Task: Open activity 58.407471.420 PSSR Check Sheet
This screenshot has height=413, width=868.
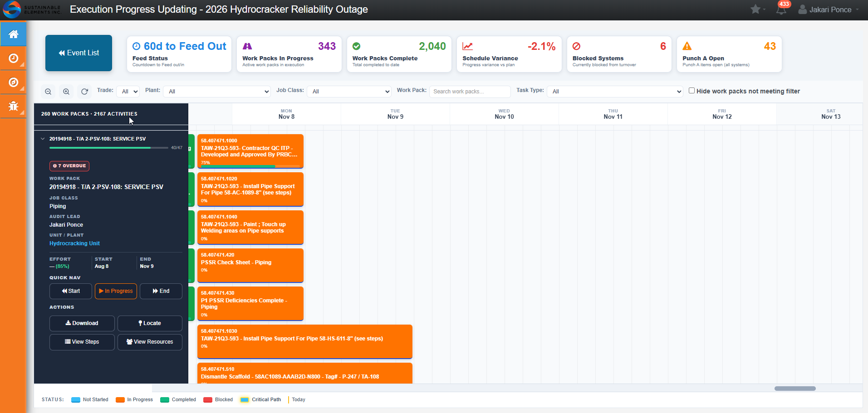Action: pyautogui.click(x=250, y=266)
